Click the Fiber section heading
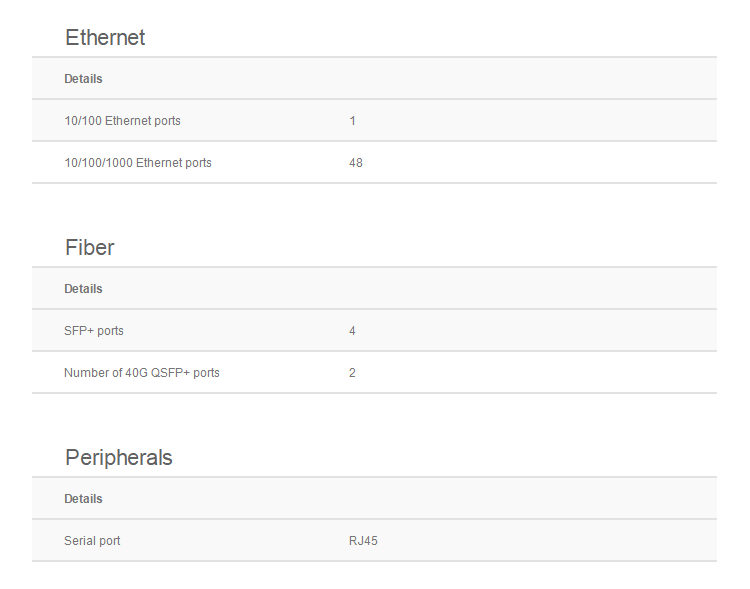The width and height of the screenshot is (750, 589). tap(90, 248)
